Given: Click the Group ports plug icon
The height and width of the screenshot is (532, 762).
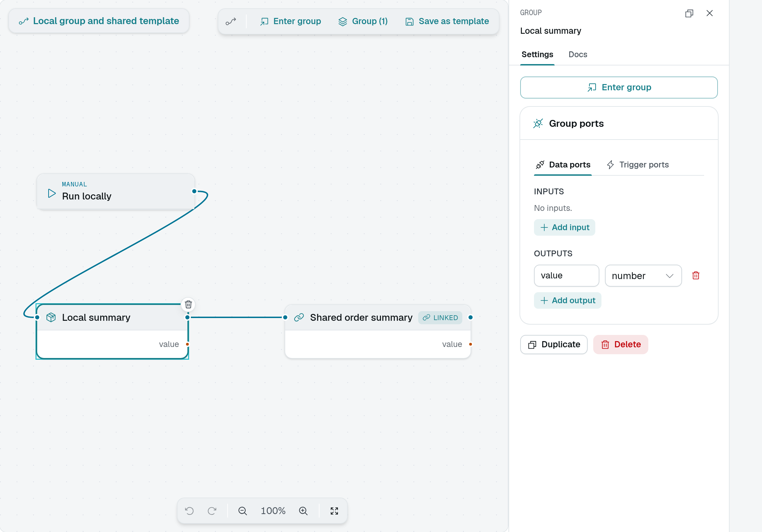Looking at the screenshot, I should (538, 123).
